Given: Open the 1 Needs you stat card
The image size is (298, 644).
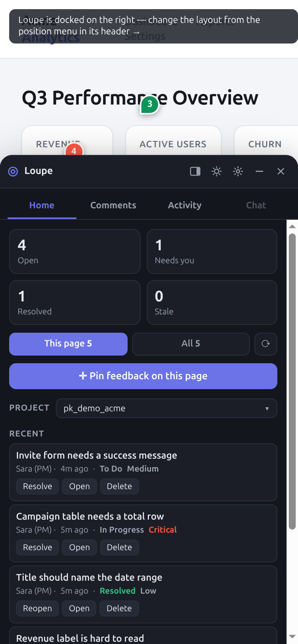Looking at the screenshot, I should click(212, 251).
